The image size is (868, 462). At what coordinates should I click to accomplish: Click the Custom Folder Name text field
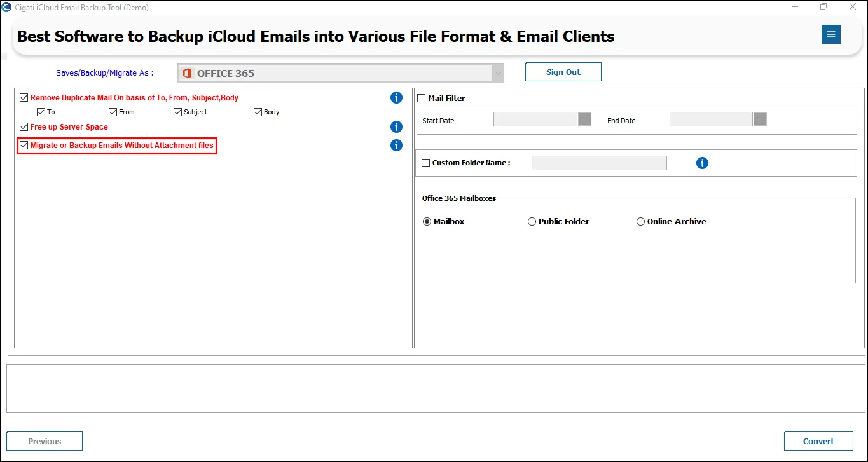[599, 163]
